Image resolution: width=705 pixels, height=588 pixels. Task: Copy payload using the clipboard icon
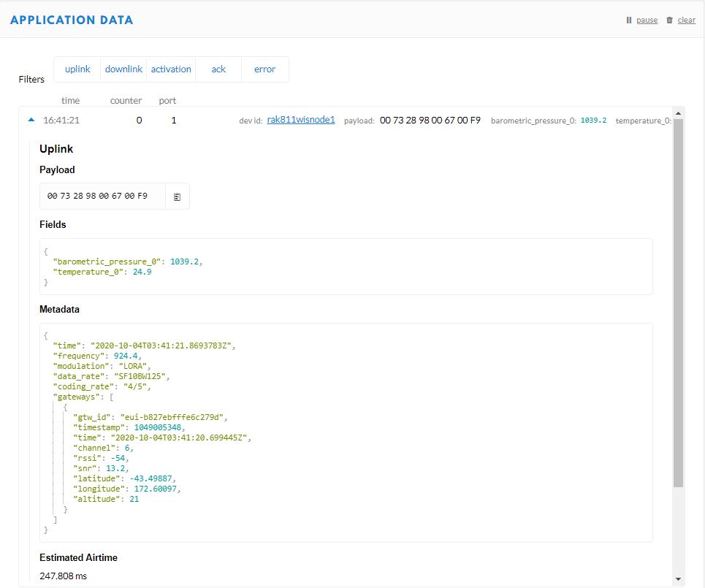click(177, 196)
